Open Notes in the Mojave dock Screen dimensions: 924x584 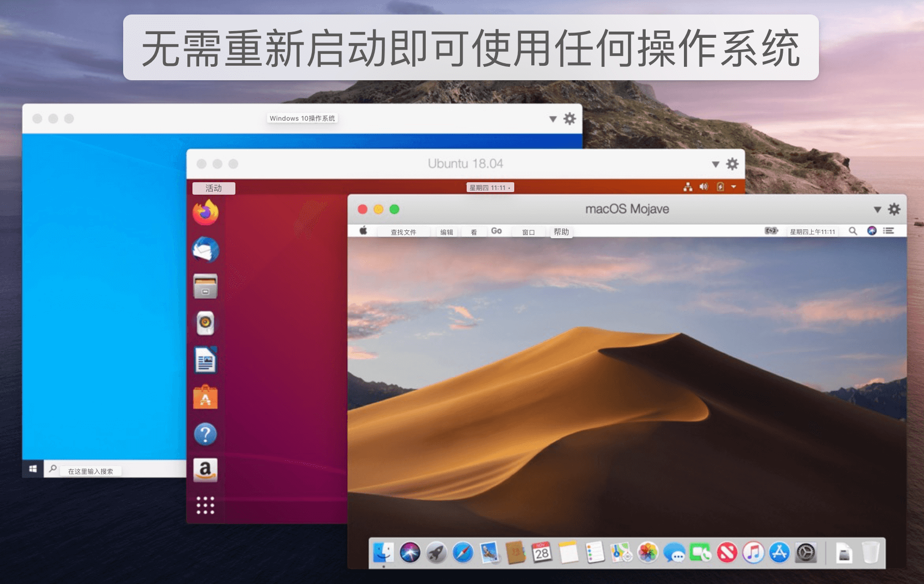tap(568, 553)
